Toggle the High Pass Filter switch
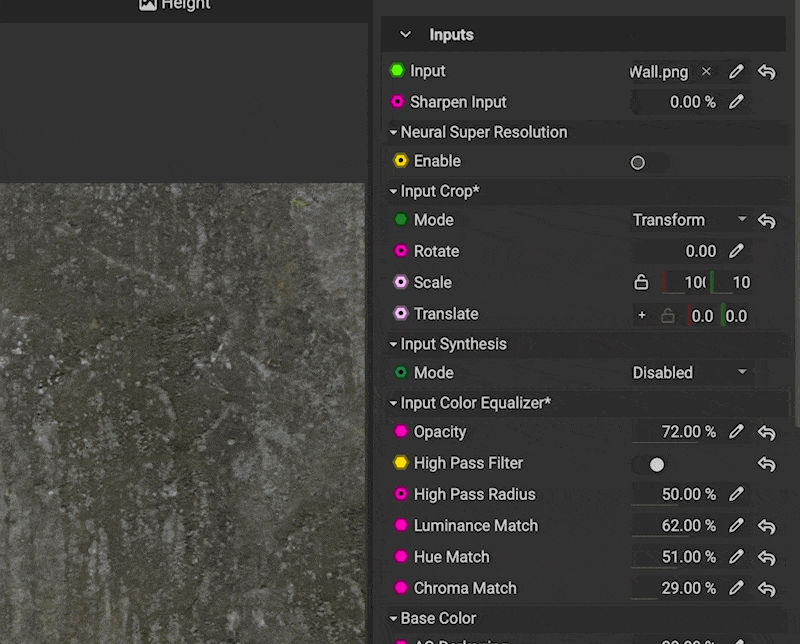800x644 pixels. pyautogui.click(x=650, y=464)
